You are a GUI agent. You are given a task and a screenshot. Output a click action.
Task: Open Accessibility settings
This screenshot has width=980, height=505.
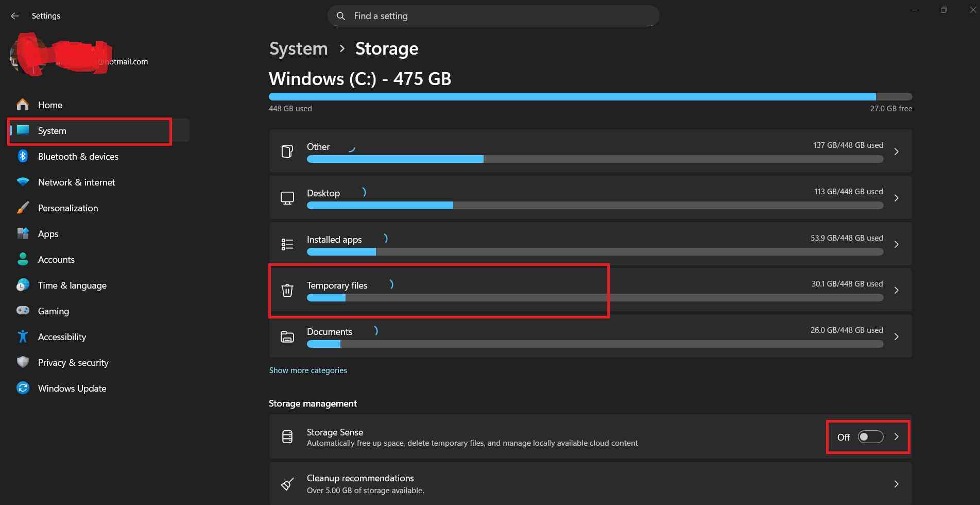23,336
